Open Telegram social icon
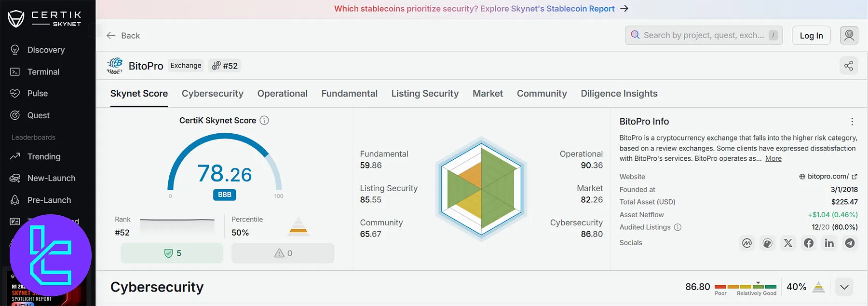This screenshot has height=306, width=868. tap(850, 243)
